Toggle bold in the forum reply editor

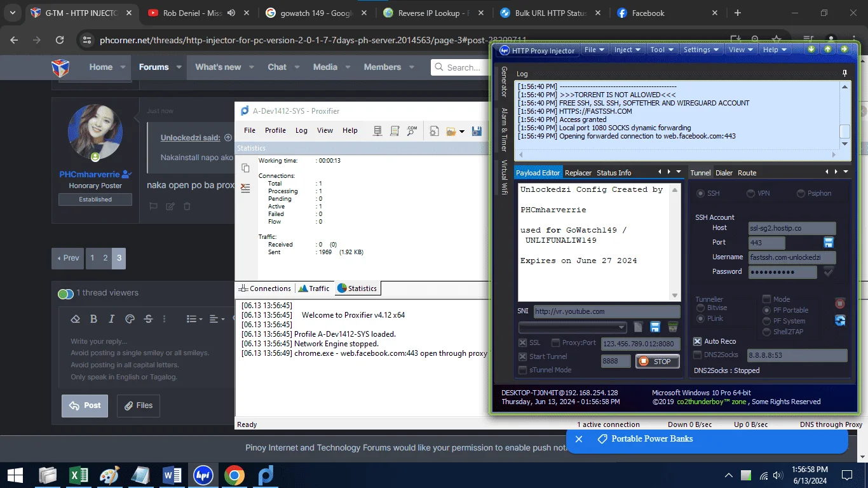pyautogui.click(x=93, y=319)
